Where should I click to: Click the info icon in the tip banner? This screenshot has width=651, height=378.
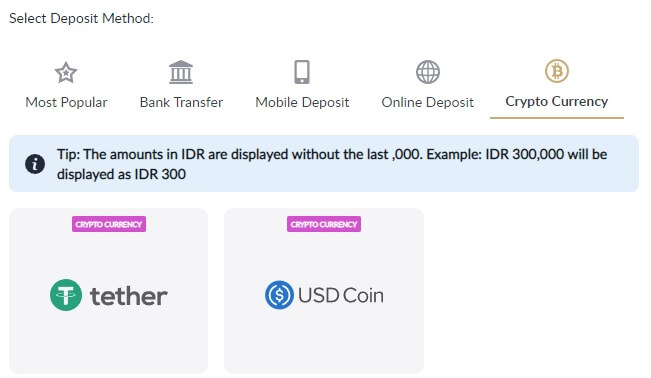click(35, 164)
